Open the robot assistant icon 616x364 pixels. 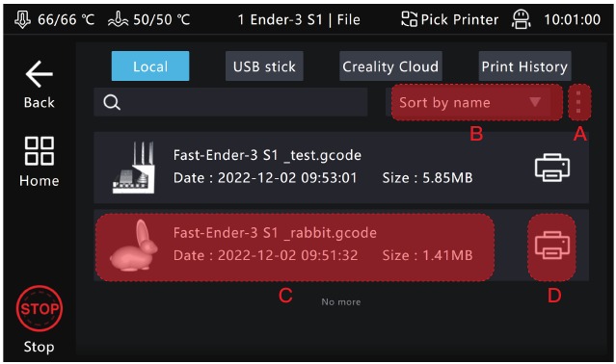521,19
